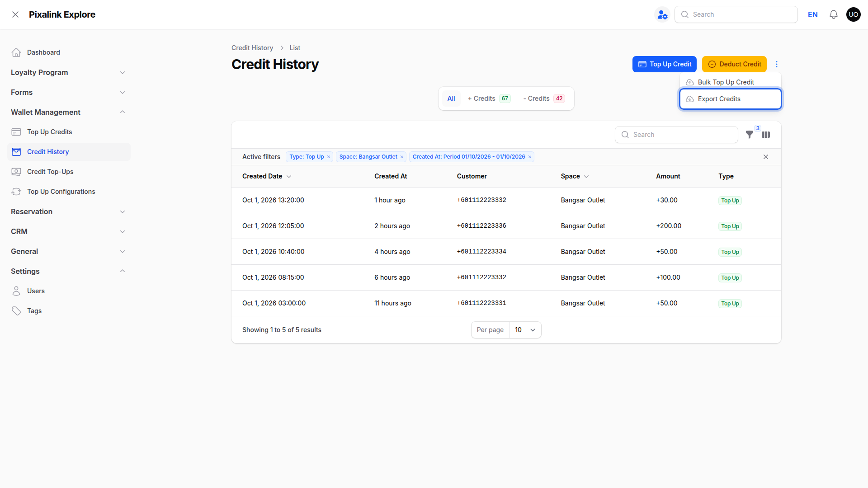868x488 pixels.
Task: Select the All tab
Action: (x=451, y=99)
